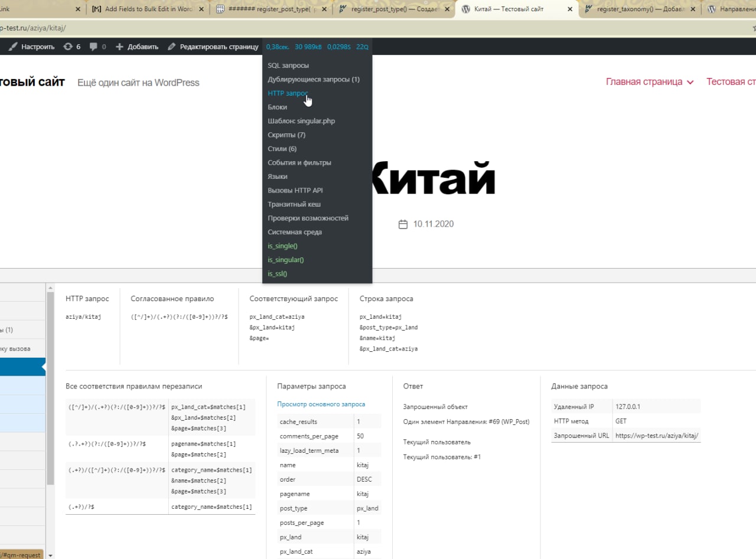
Task: Close the ####### register_post_type( tab
Action: pos(324,9)
